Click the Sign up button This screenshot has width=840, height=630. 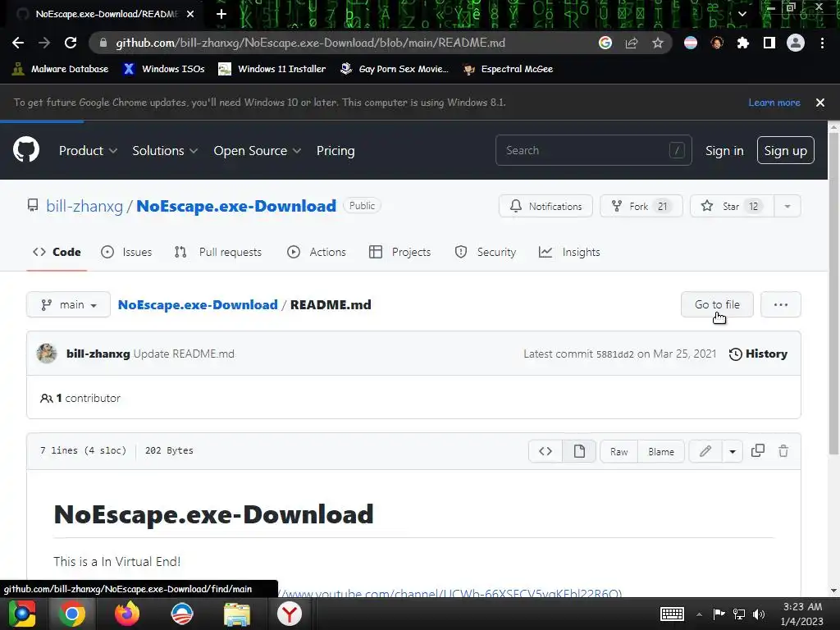785,151
